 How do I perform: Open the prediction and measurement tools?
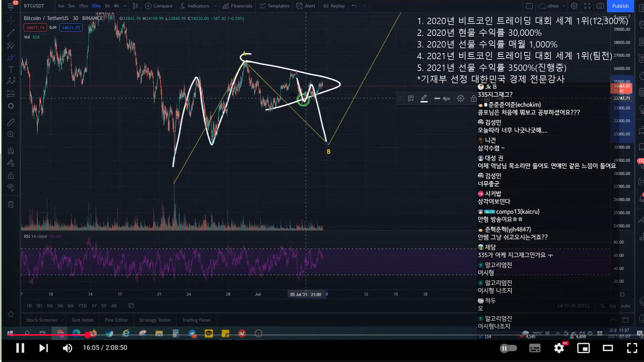(11, 94)
